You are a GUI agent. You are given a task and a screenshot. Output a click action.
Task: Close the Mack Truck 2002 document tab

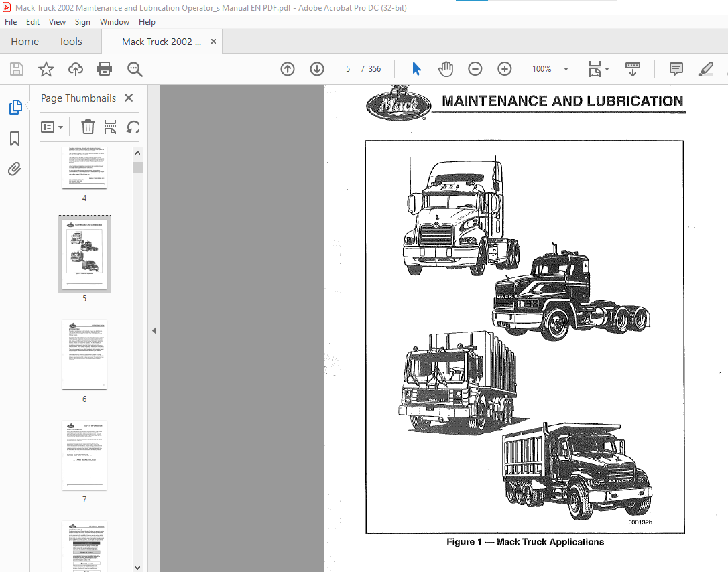(x=214, y=42)
